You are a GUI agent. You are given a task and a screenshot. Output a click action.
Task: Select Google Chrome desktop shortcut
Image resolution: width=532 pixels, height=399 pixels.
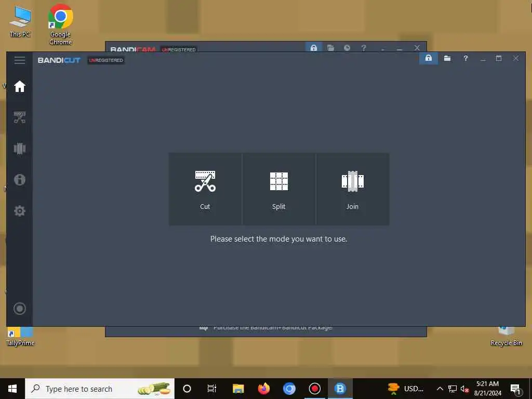(x=60, y=24)
